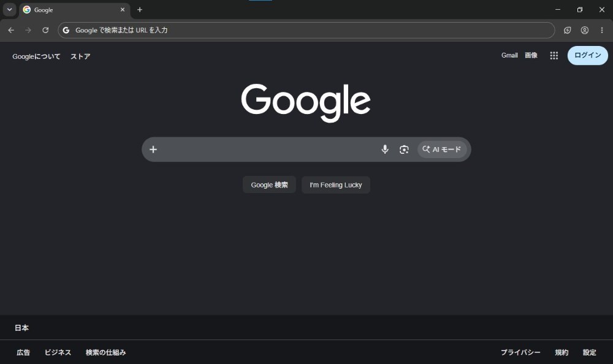Focus the address bar URL field
Viewport: 613px width, 364px height.
point(306,30)
